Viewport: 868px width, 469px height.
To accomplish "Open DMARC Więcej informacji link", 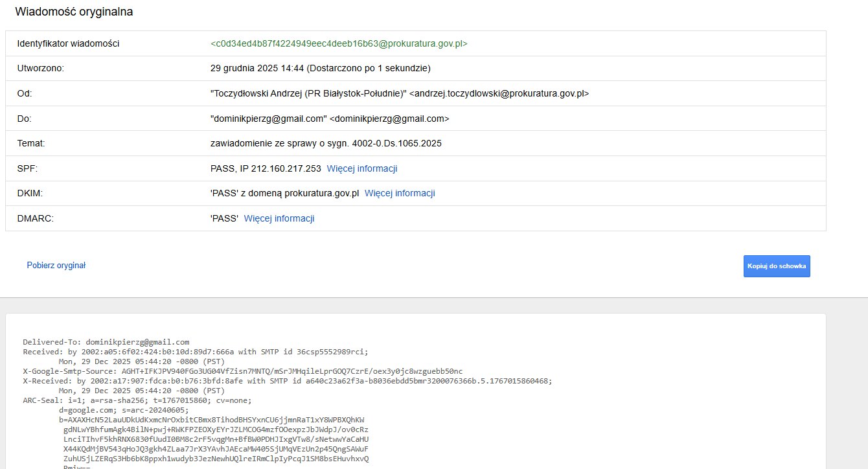I will (x=279, y=218).
